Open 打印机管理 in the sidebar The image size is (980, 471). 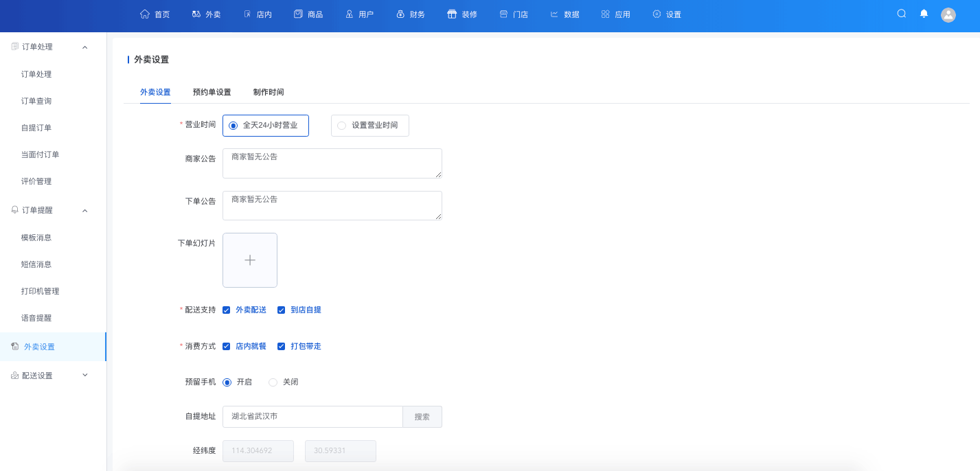click(x=41, y=291)
